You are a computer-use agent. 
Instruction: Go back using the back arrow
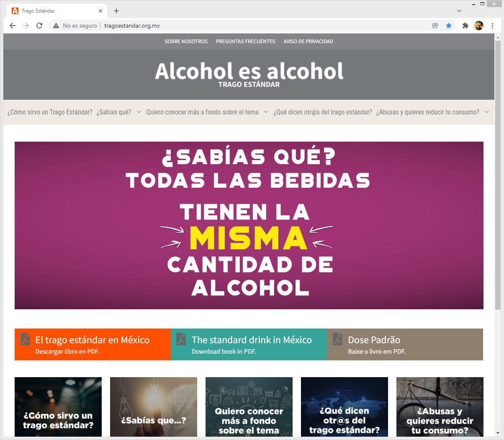click(13, 26)
